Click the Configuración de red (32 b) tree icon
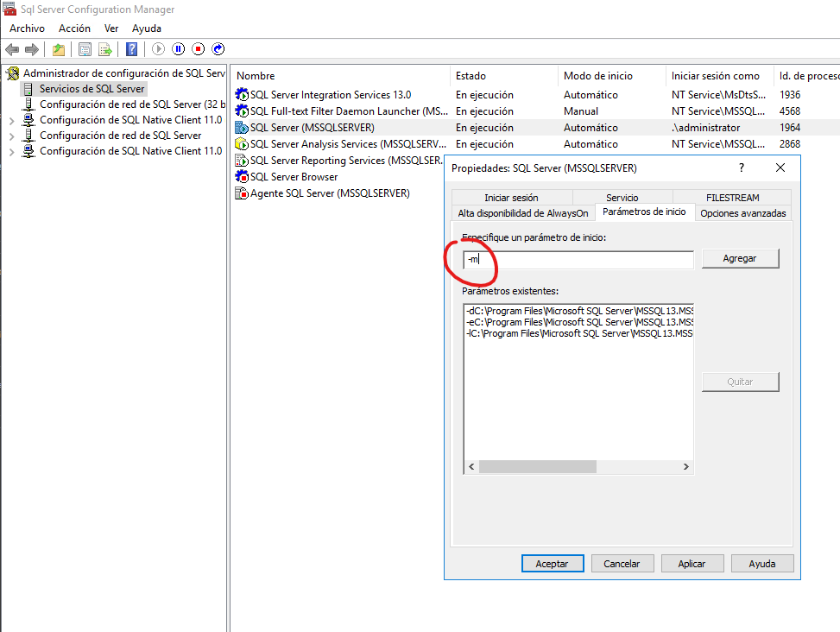This screenshot has height=632, width=840. (x=28, y=104)
